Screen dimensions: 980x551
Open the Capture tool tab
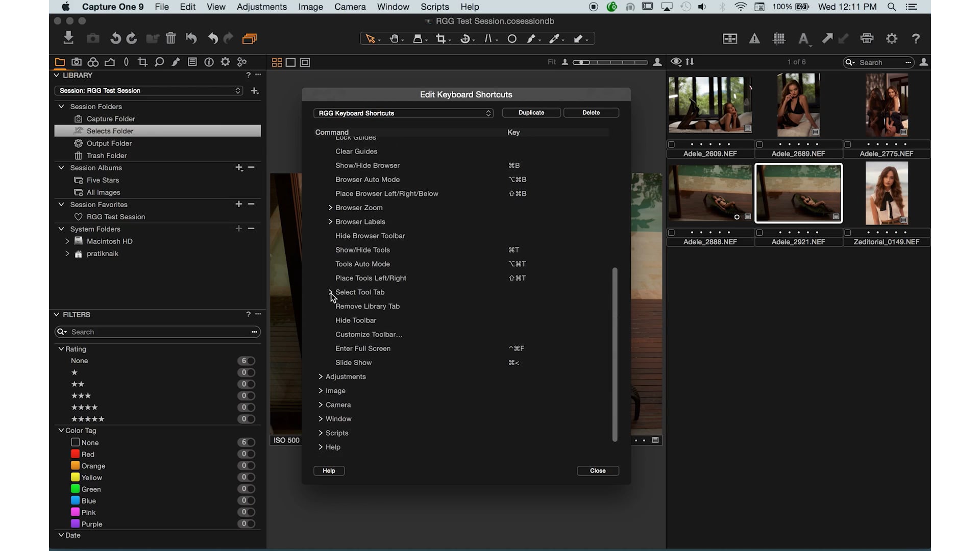point(76,62)
